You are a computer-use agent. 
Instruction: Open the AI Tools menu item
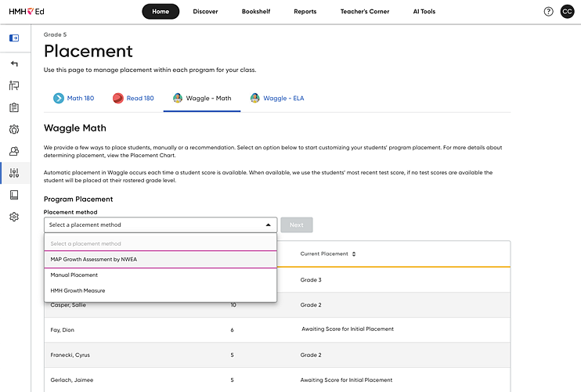pyautogui.click(x=424, y=12)
